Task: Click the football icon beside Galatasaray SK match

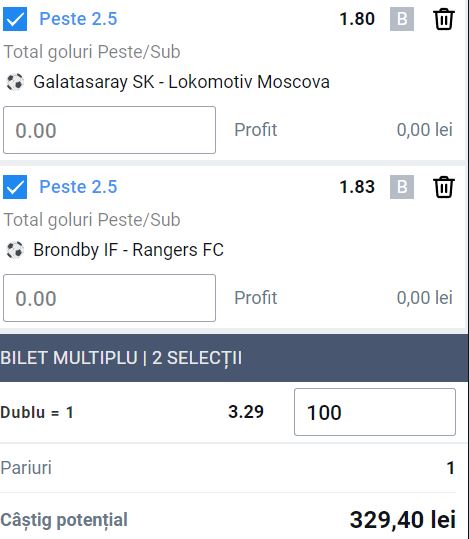Action: point(15,82)
